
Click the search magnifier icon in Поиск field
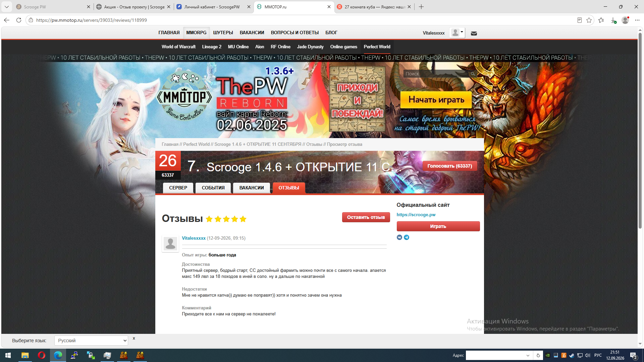point(473,74)
